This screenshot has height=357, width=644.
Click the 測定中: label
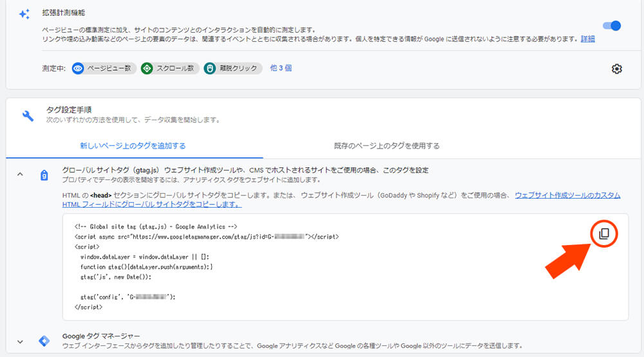[x=54, y=68]
